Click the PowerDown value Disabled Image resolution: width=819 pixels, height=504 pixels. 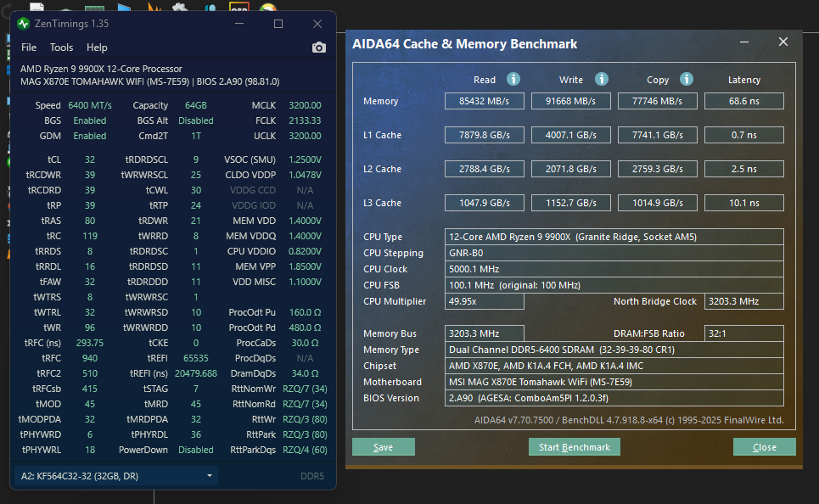point(196,450)
